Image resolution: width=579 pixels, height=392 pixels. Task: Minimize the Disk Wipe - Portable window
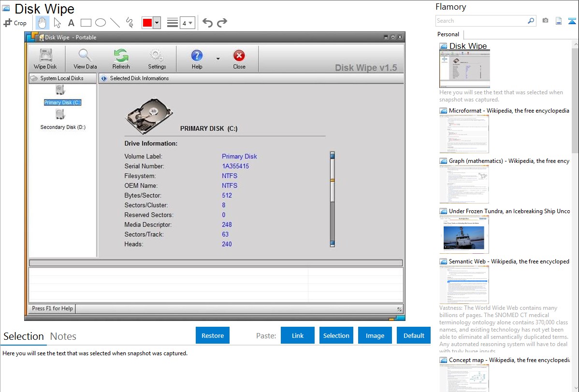(x=386, y=37)
